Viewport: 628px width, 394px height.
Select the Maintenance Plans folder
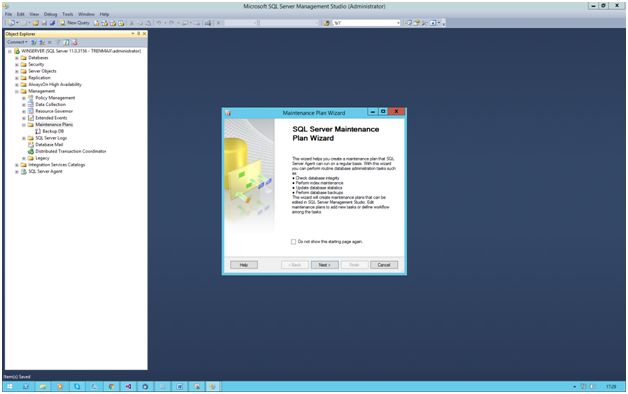click(54, 125)
